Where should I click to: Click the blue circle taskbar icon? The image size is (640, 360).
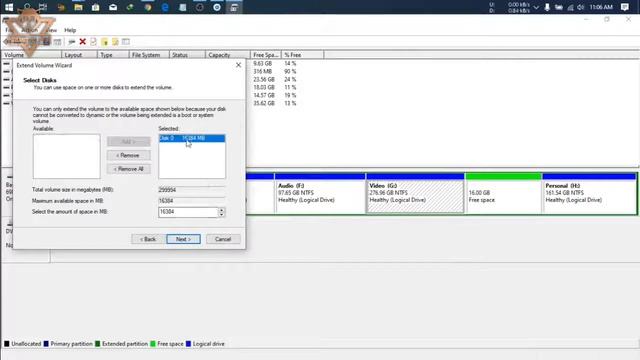point(217,7)
